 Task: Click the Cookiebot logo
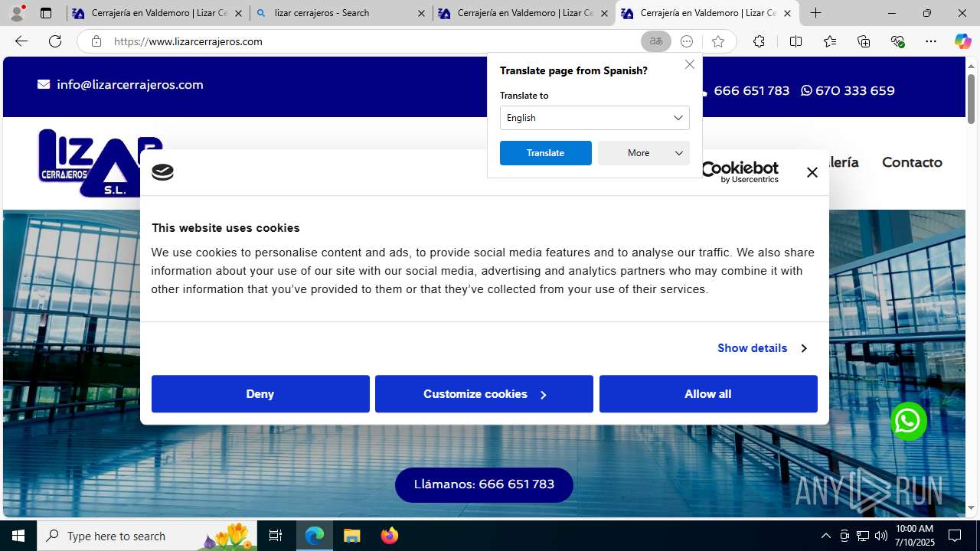740,172
